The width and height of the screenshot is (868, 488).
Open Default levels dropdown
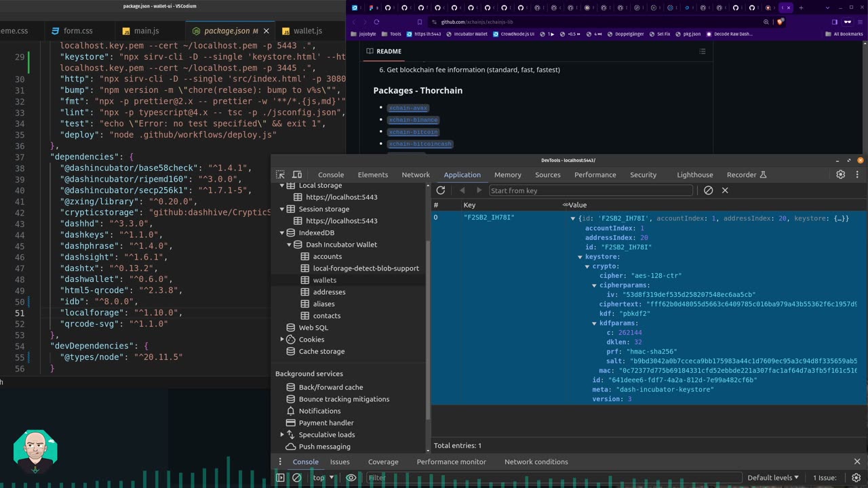tap(773, 478)
